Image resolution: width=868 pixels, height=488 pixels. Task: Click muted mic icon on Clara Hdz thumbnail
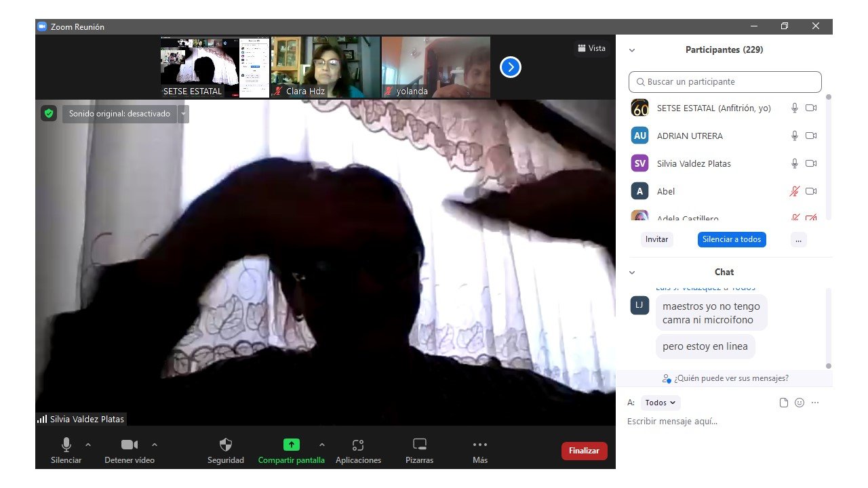[278, 91]
